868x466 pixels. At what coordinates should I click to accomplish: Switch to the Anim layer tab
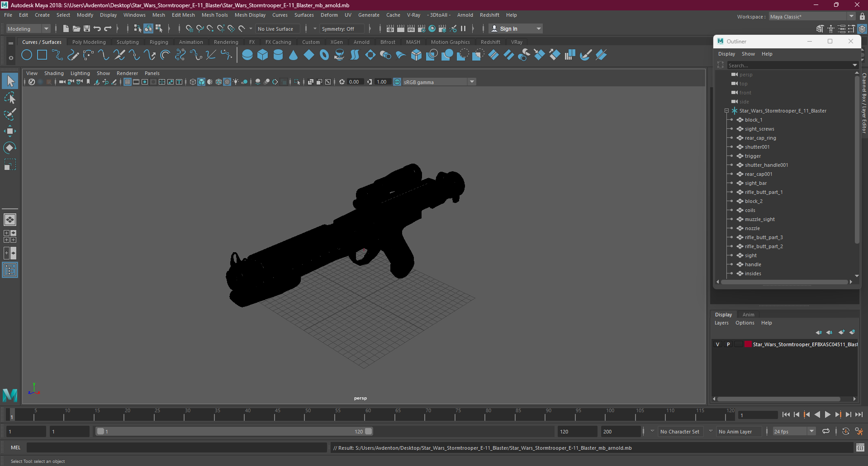tap(748, 315)
